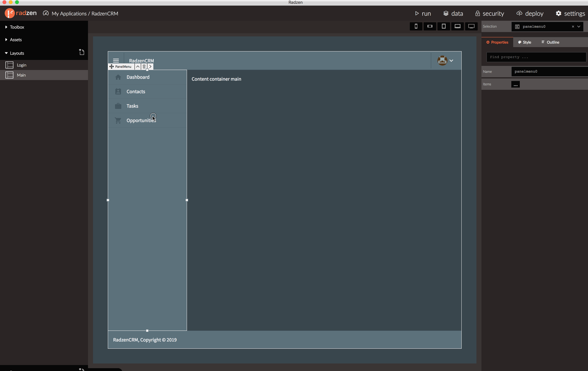Click the Dashboard home icon

[118, 77]
